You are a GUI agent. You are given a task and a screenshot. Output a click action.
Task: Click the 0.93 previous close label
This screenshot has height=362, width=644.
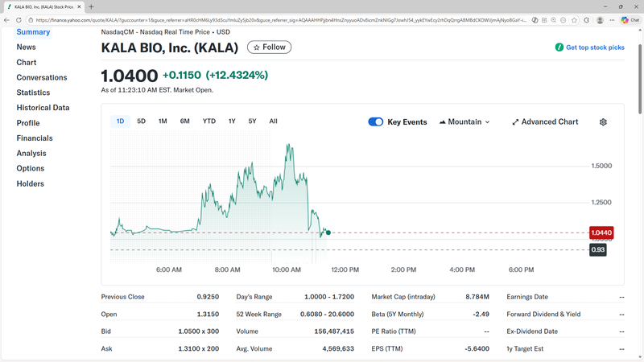click(598, 249)
